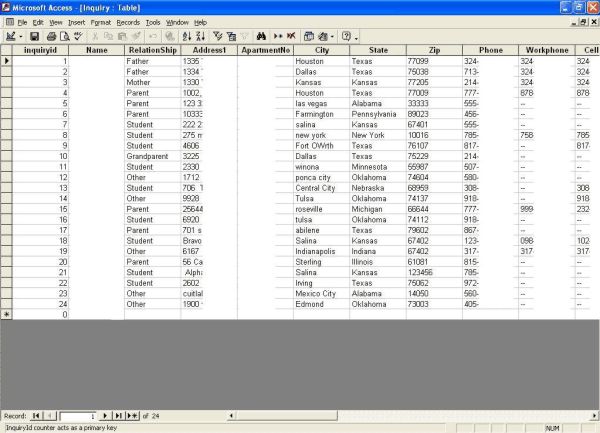Open the Window menu
Viewport: 600px width, 433px height.
pos(177,23)
